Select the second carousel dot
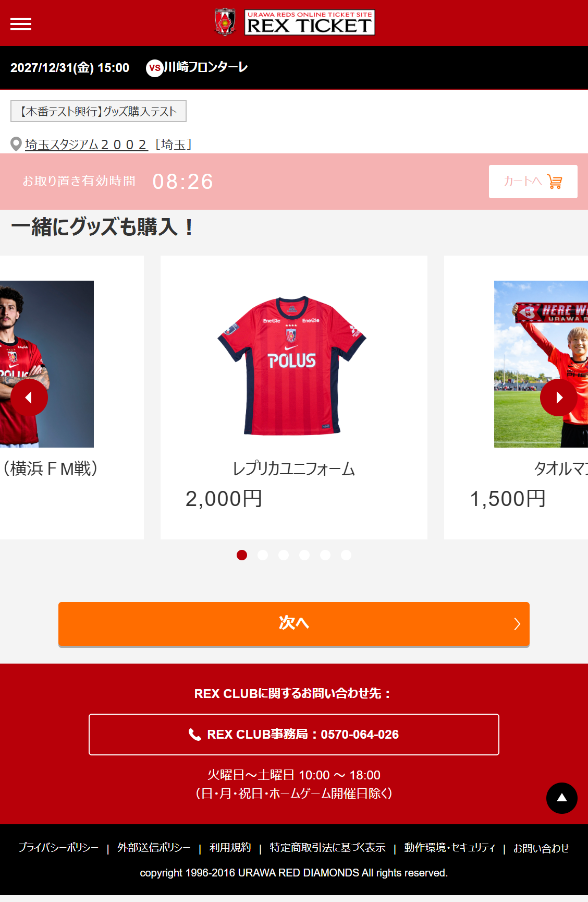Screen dimensions: 588x902 [263, 555]
